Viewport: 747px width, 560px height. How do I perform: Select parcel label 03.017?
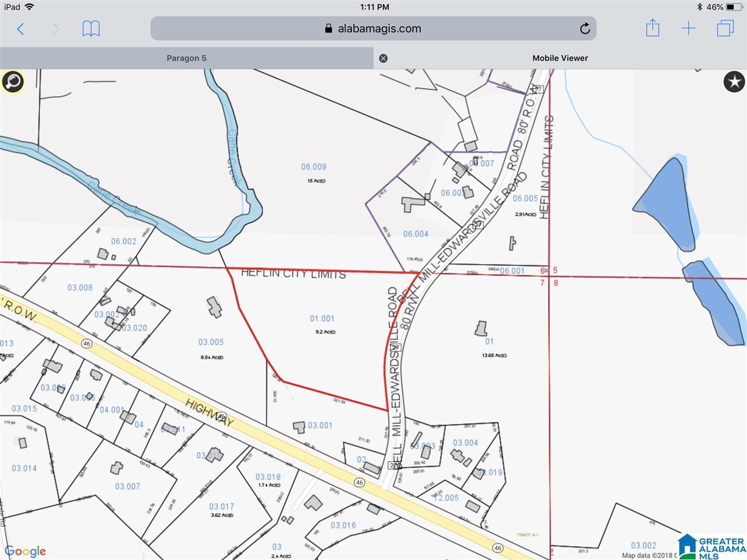pyautogui.click(x=222, y=506)
